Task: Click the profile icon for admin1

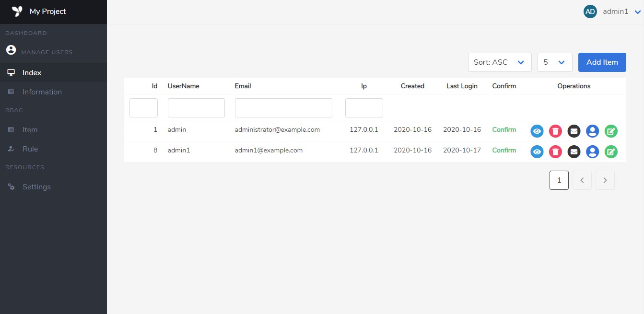Action: [x=593, y=152]
